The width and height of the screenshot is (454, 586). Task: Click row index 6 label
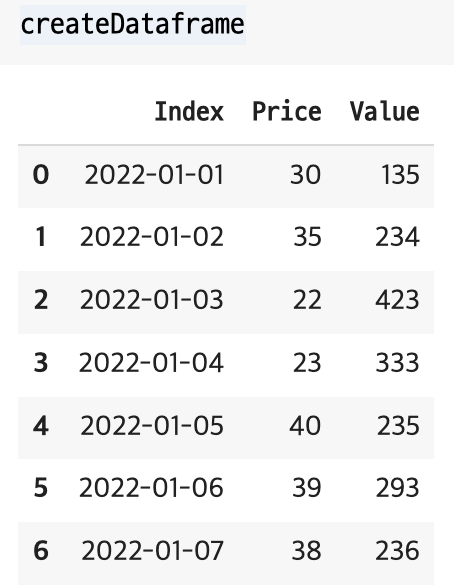[x=41, y=551]
